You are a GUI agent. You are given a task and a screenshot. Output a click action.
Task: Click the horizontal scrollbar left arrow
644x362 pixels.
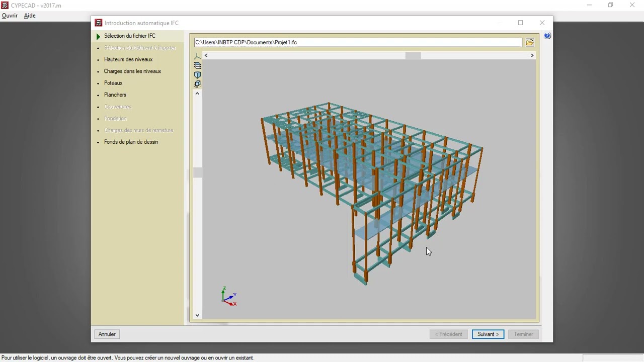pos(206,55)
